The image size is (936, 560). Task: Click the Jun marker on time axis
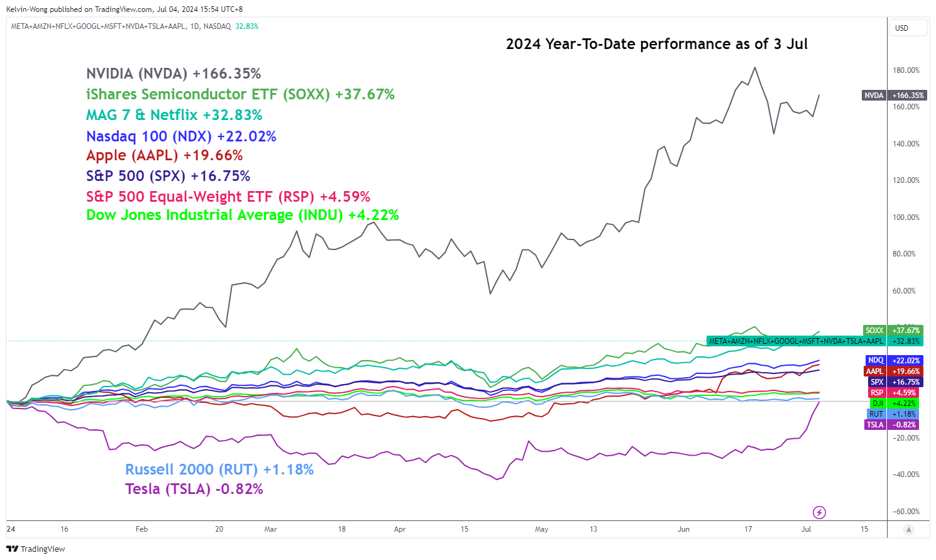tap(683, 529)
